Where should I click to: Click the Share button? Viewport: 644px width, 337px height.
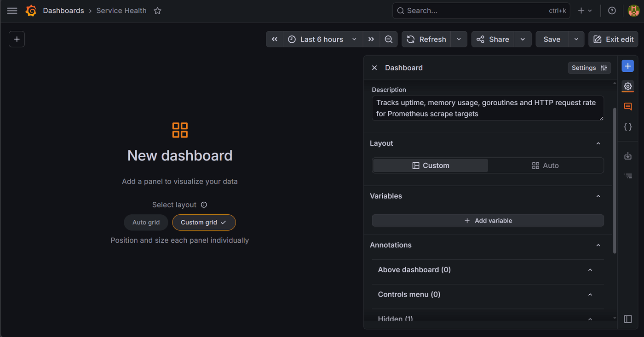pos(493,40)
